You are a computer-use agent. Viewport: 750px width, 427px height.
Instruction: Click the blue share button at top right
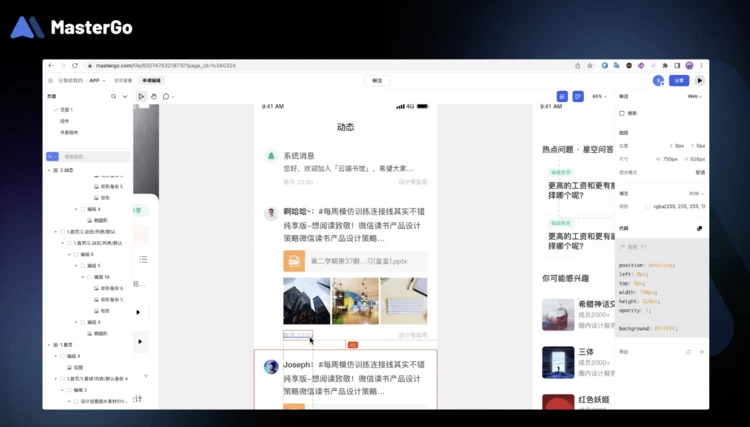[x=679, y=80]
